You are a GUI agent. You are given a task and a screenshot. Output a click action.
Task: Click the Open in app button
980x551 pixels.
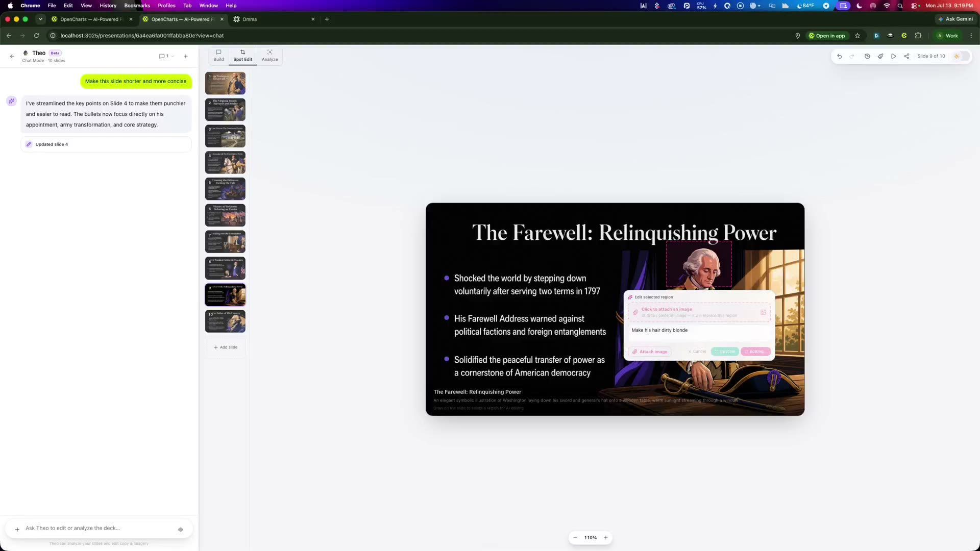click(x=827, y=36)
